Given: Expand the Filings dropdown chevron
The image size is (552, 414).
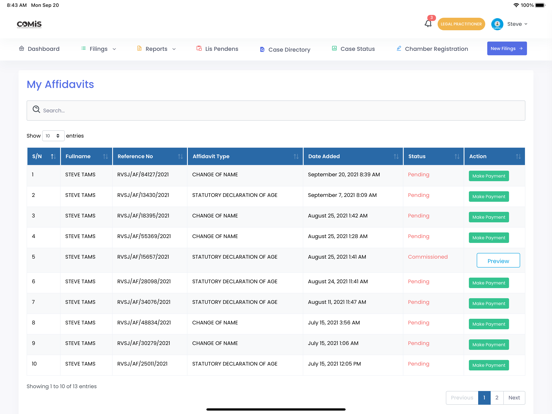Looking at the screenshot, I should pos(114,49).
